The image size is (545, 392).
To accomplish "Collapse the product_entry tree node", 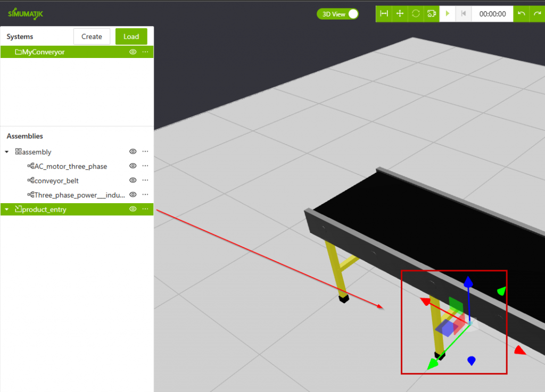I will point(6,210).
